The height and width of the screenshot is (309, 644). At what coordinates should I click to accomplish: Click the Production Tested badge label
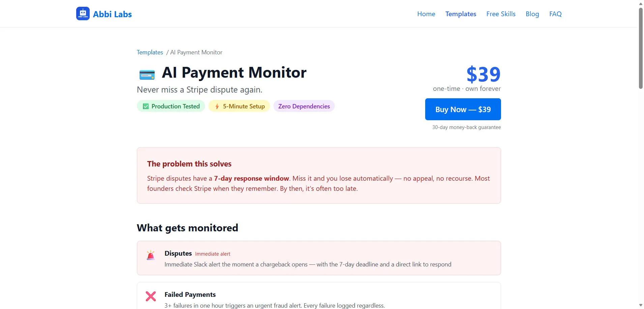pos(175,106)
